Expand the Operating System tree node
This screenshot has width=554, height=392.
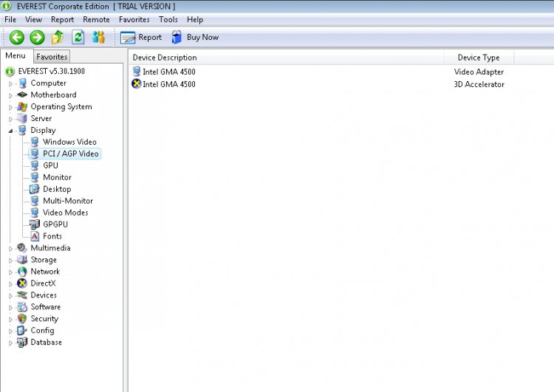click(10, 107)
